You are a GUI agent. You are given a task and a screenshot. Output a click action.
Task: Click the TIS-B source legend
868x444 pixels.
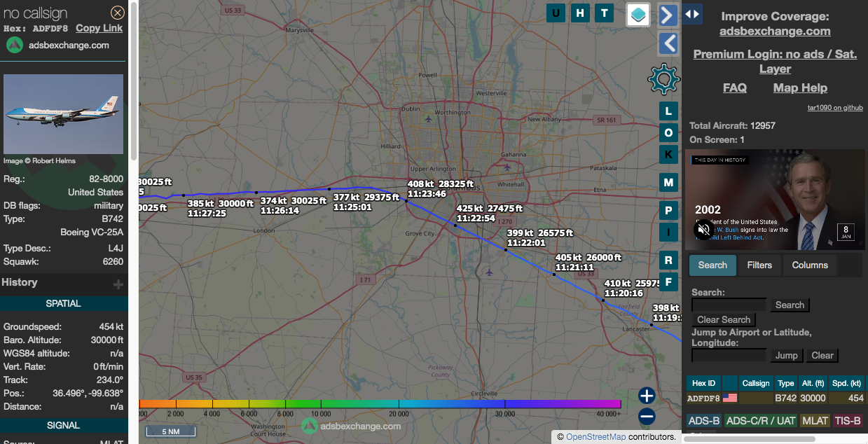click(x=848, y=421)
